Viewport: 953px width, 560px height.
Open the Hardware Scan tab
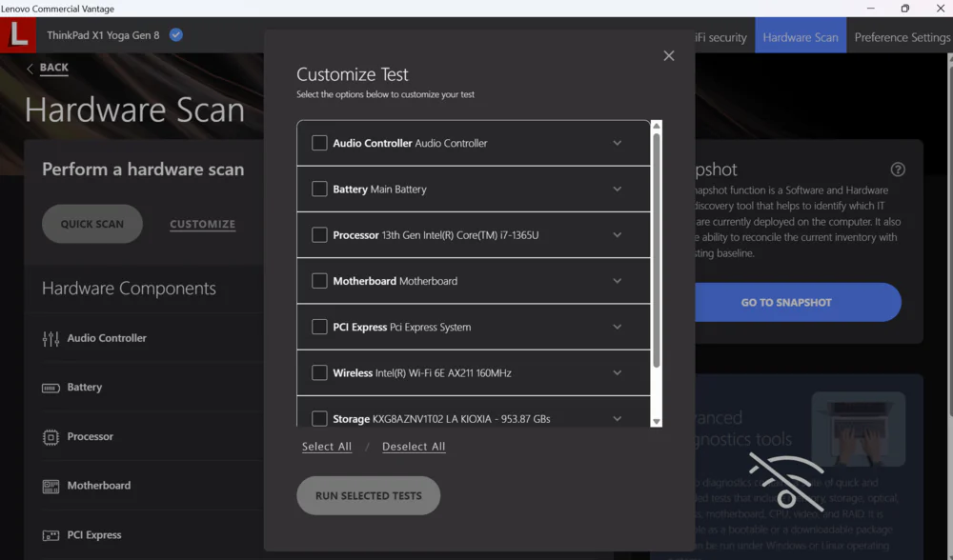pos(801,37)
